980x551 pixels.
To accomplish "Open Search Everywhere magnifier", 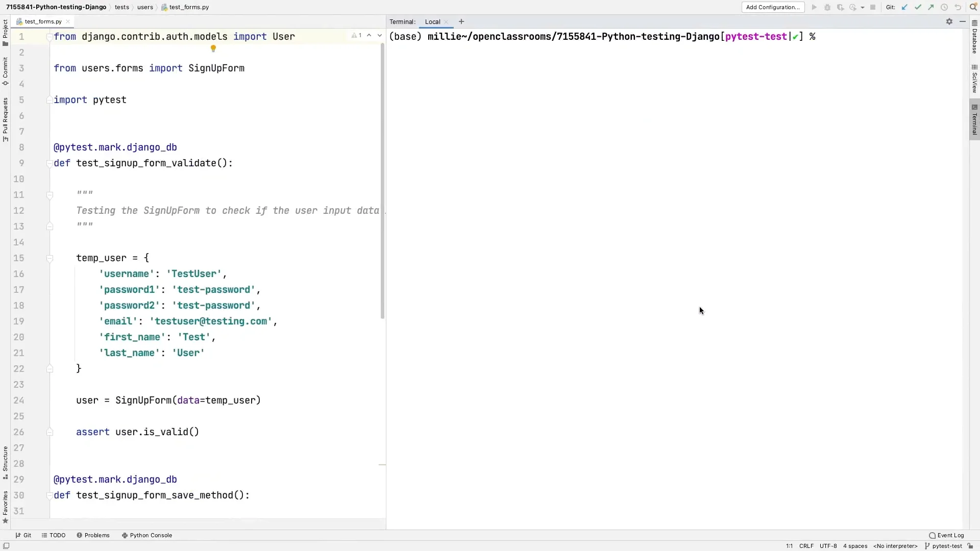I will pos(973,7).
